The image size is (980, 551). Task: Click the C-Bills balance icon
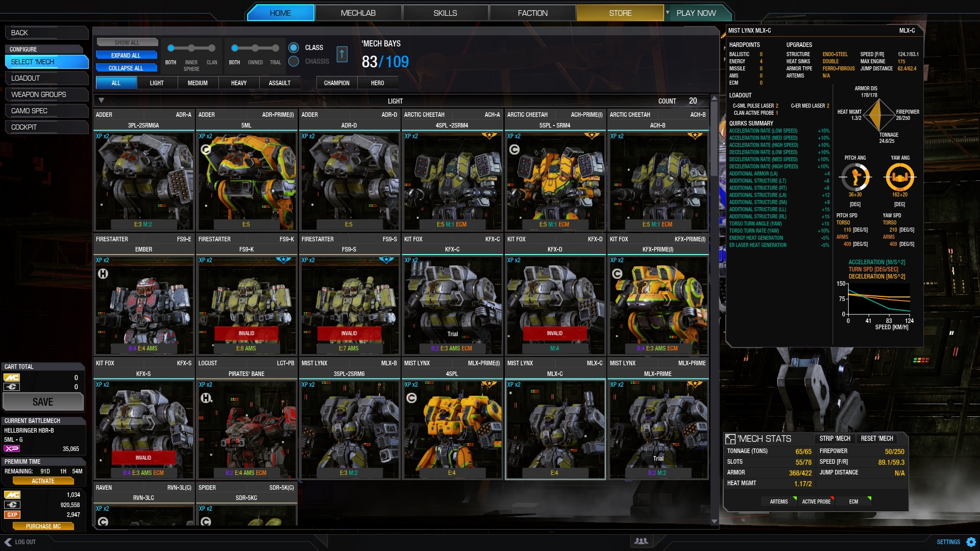[12, 505]
